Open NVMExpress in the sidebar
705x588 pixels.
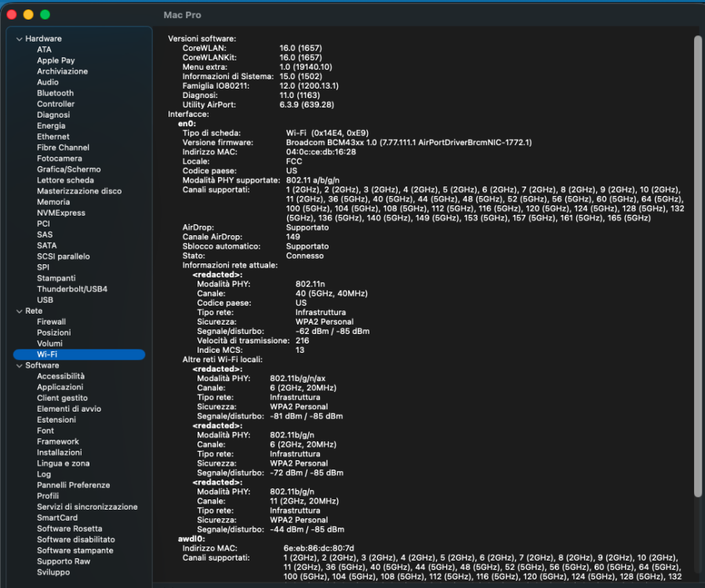60,212
